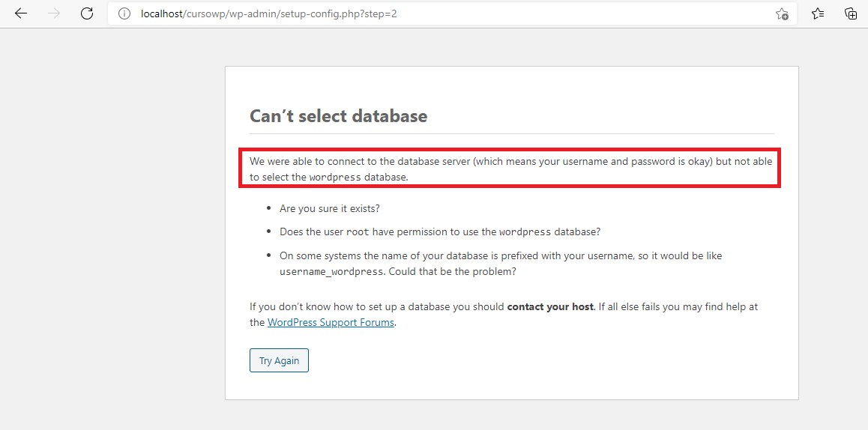This screenshot has width=868, height=430.
Task: Open the WordPress Support Forums link
Action: (x=331, y=322)
